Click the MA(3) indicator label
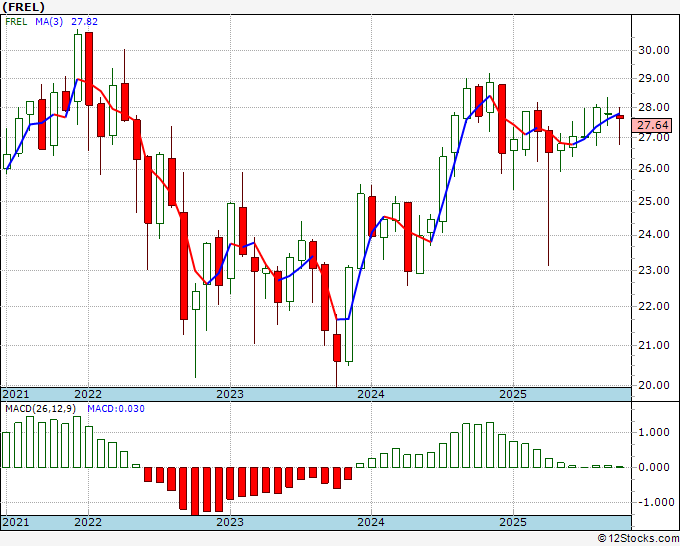680x546 pixels. 49,22
